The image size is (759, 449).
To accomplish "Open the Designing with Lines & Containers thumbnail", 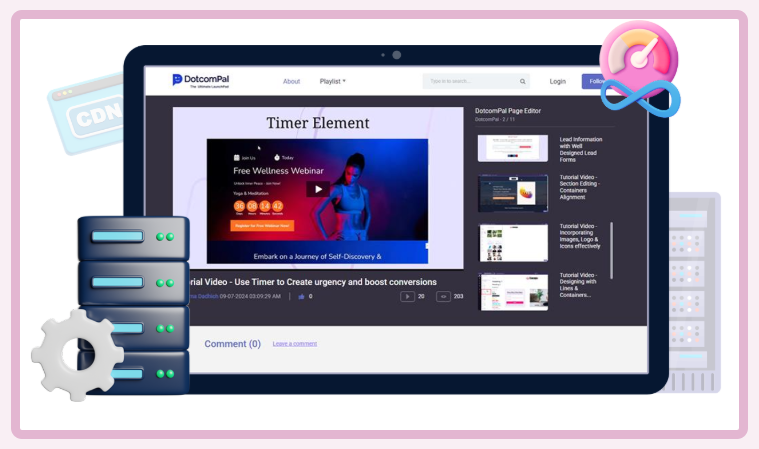I will (x=513, y=292).
